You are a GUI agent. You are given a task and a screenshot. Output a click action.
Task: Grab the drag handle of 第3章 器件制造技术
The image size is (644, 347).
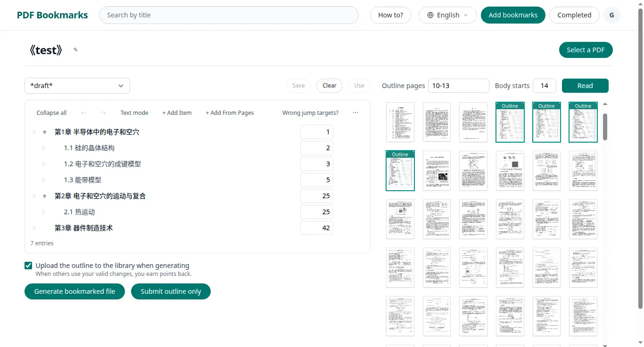point(34,228)
